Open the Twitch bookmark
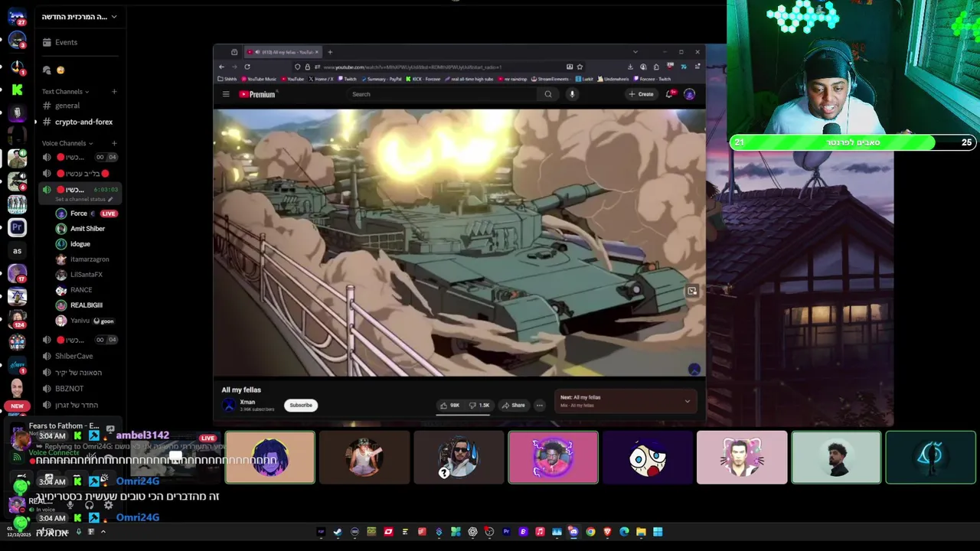 click(347, 79)
